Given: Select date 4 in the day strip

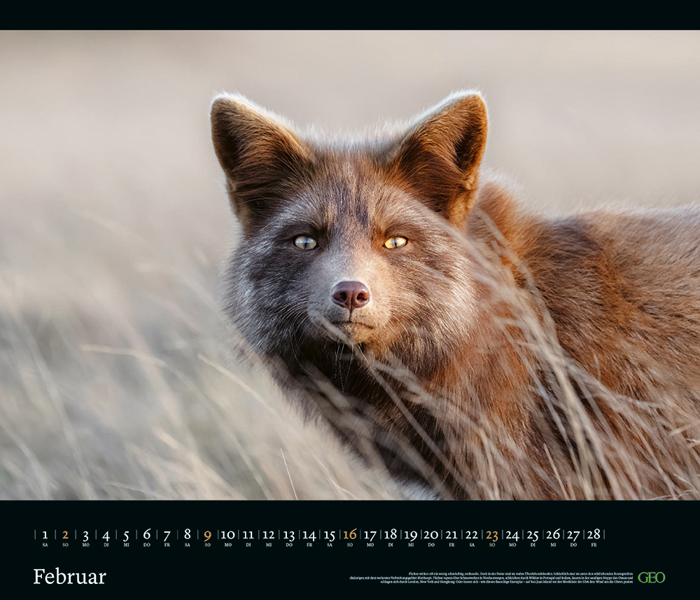Looking at the screenshot, I should [106, 535].
